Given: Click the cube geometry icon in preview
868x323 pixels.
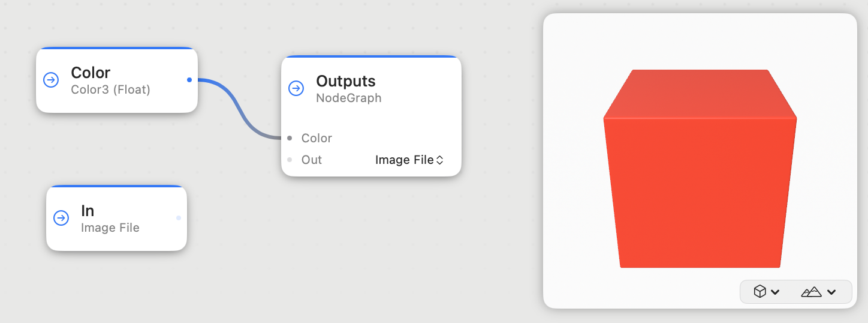Looking at the screenshot, I should [760, 292].
